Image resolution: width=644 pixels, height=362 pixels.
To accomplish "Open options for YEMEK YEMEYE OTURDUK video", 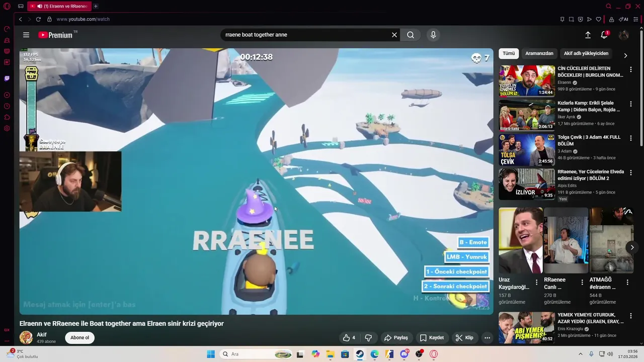I will click(x=631, y=317).
